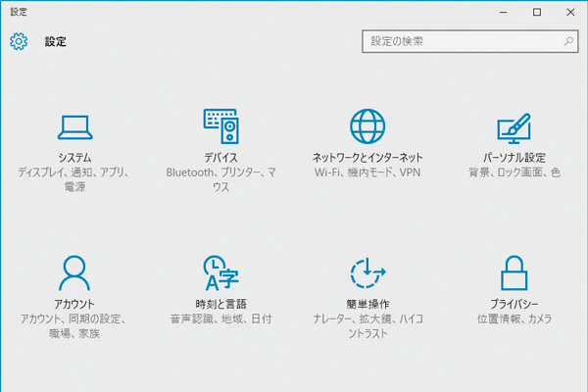Open the アカウント person icon
The image size is (588, 392).
pyautogui.click(x=74, y=273)
